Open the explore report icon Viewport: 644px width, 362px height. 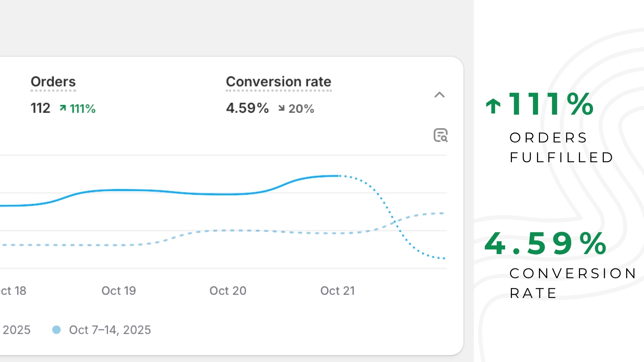pos(440,135)
